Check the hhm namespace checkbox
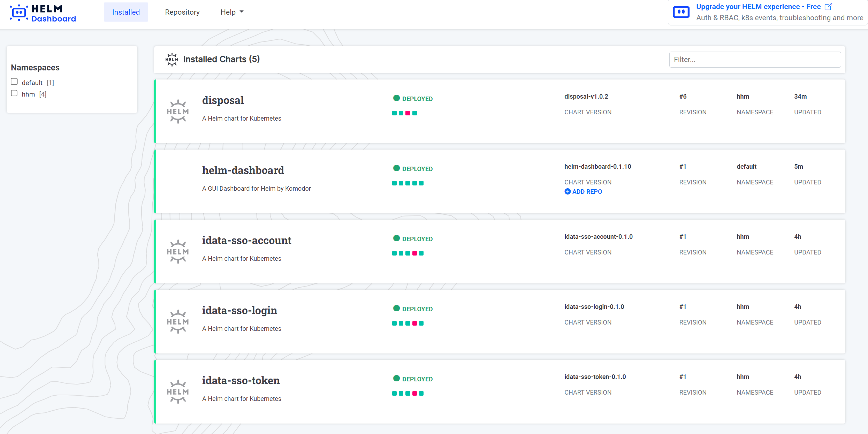This screenshot has width=868, height=434. tap(14, 93)
